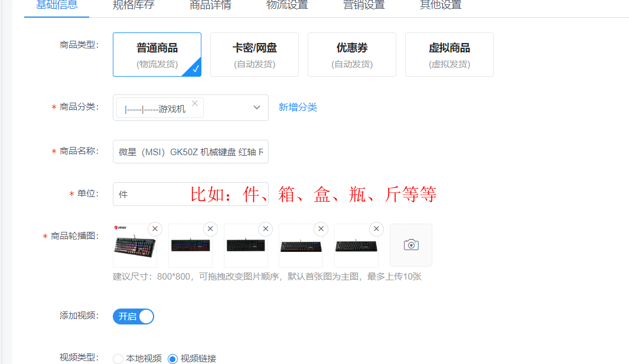629x364 pixels.
Task: Upload a new image via camera icon
Action: 411,245
